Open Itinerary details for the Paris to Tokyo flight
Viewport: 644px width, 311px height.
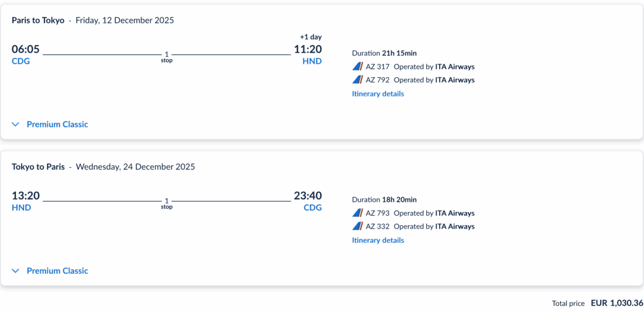click(x=378, y=94)
